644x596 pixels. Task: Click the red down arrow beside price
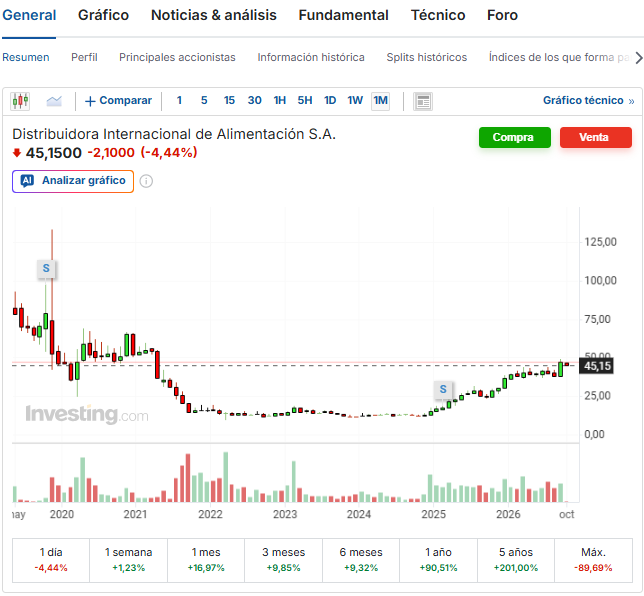16,153
